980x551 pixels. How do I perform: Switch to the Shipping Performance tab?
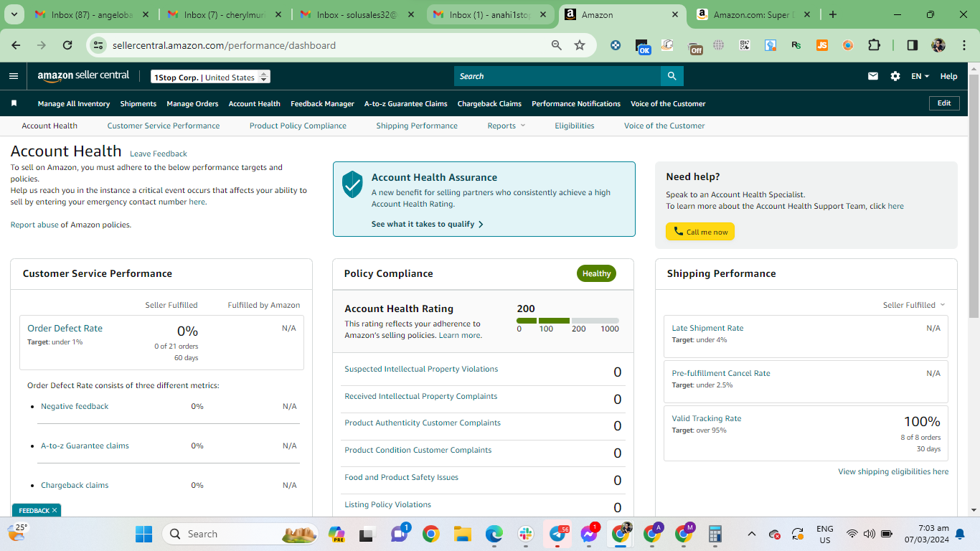pos(417,126)
